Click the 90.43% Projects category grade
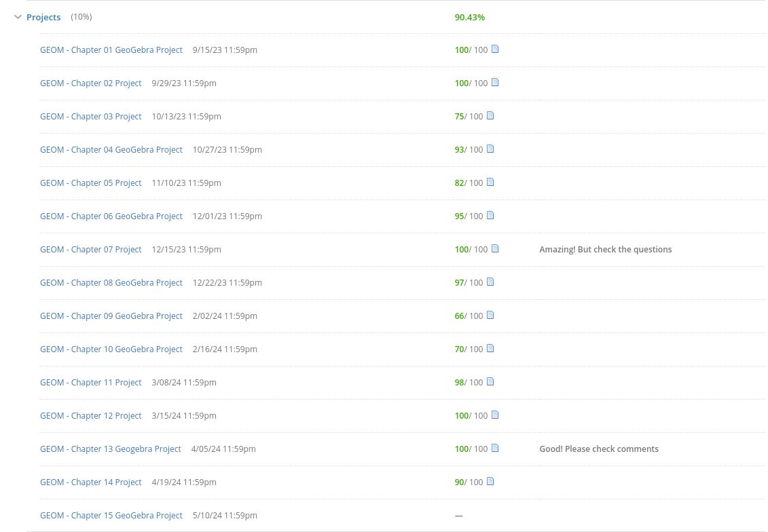Viewport: 768px width, 532px height. pos(469,18)
